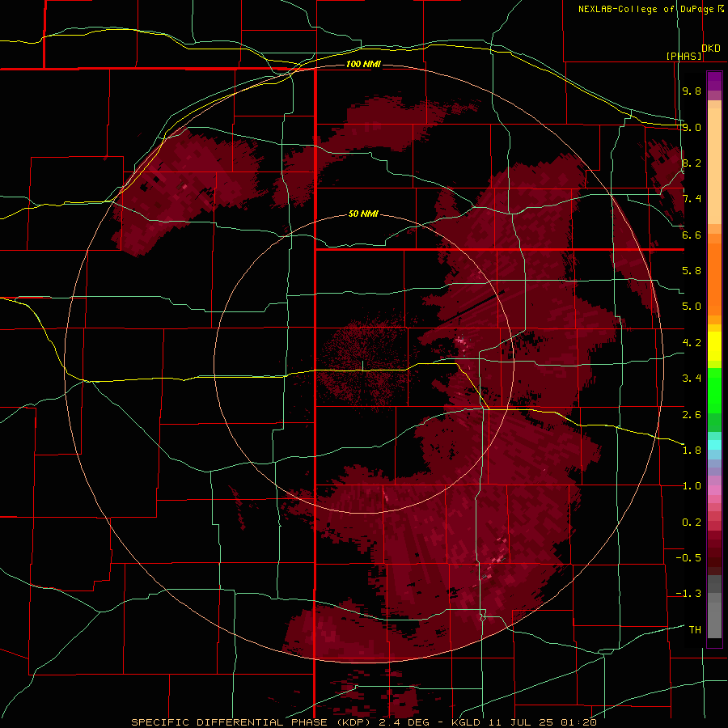Click the -1.3 value on color scale

pyautogui.click(x=688, y=594)
